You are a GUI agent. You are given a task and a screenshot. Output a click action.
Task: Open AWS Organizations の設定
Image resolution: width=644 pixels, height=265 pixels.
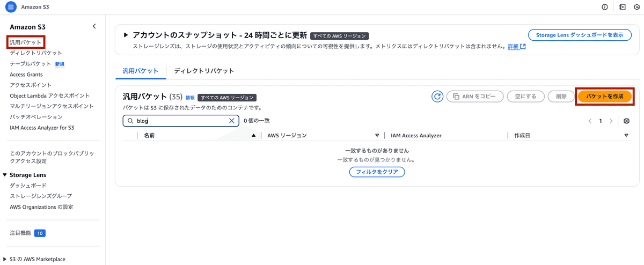pyautogui.click(x=41, y=207)
